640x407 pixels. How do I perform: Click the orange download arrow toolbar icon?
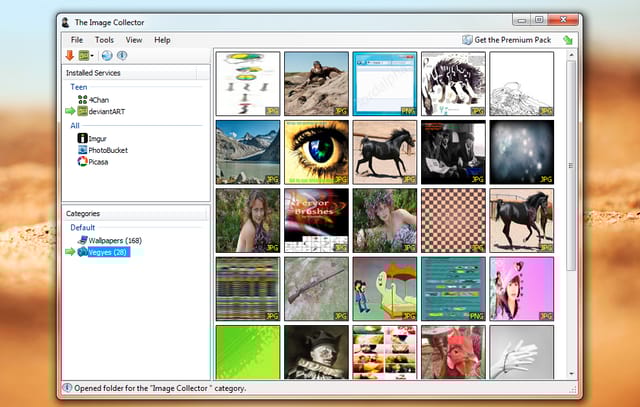point(69,56)
